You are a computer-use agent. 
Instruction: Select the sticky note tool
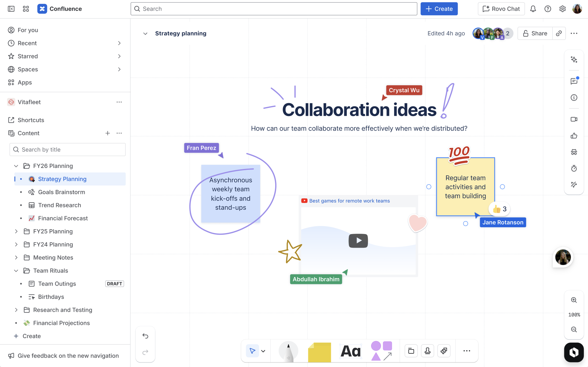pos(319,351)
